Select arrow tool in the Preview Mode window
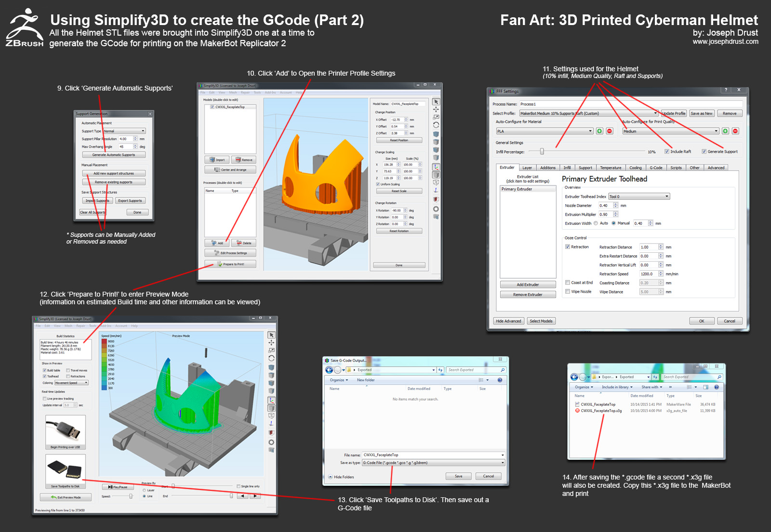This screenshot has width=771, height=532. tap(271, 335)
